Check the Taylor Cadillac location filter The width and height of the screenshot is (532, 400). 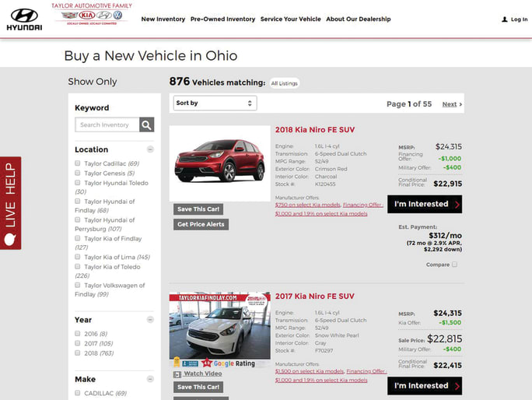pos(78,163)
